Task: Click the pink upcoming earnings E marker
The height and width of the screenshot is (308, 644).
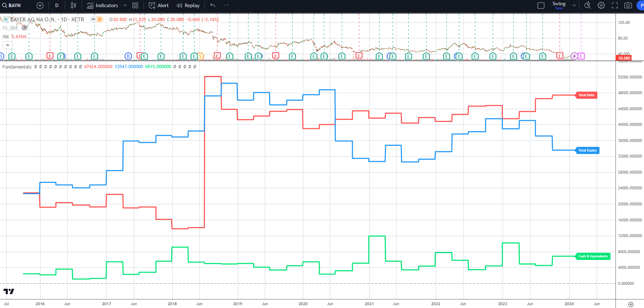Action: tap(581, 56)
